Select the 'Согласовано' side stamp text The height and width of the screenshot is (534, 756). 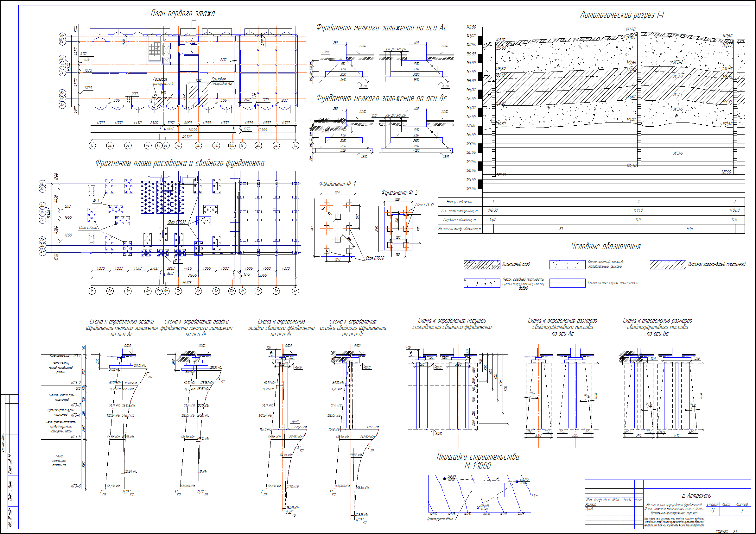pos(3,443)
